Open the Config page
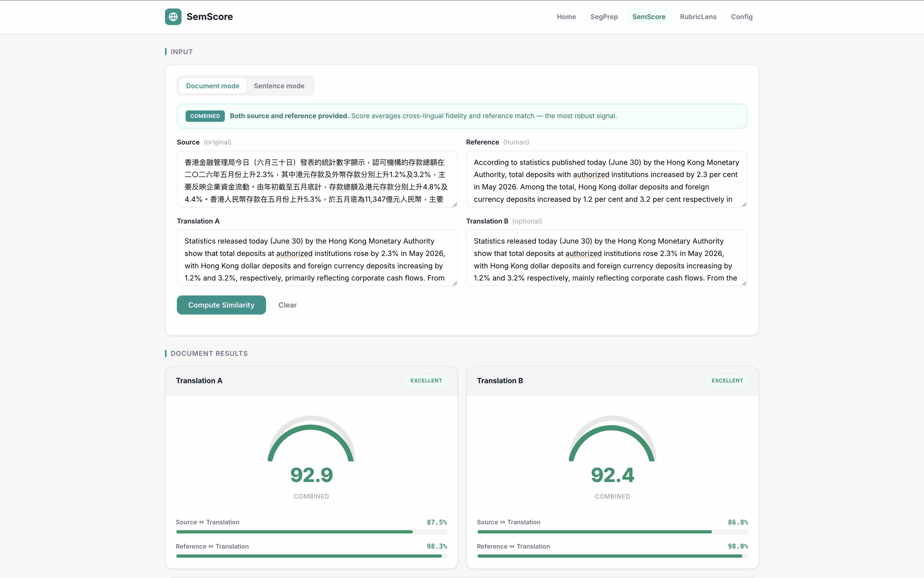The height and width of the screenshot is (578, 924). pyautogui.click(x=741, y=17)
